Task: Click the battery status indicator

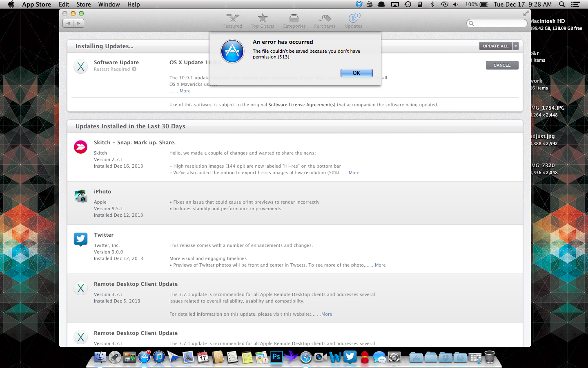Action: pos(477,4)
